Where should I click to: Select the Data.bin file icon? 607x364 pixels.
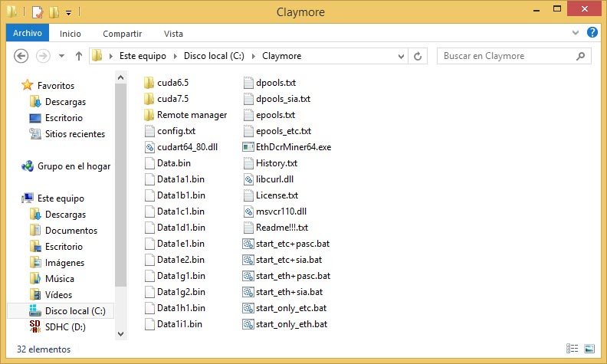pos(149,163)
